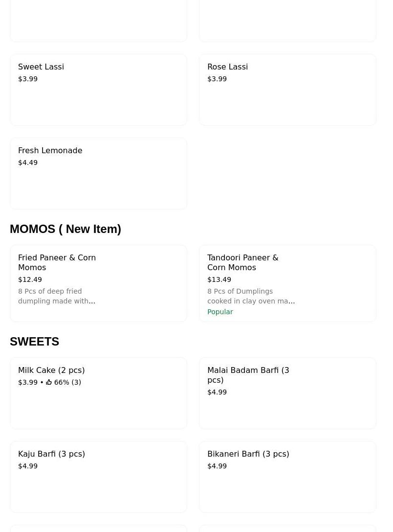Click the $4.99 price under Bikaneri Barfi
Viewport: 393px width, 532px height.
pyautogui.click(x=217, y=466)
